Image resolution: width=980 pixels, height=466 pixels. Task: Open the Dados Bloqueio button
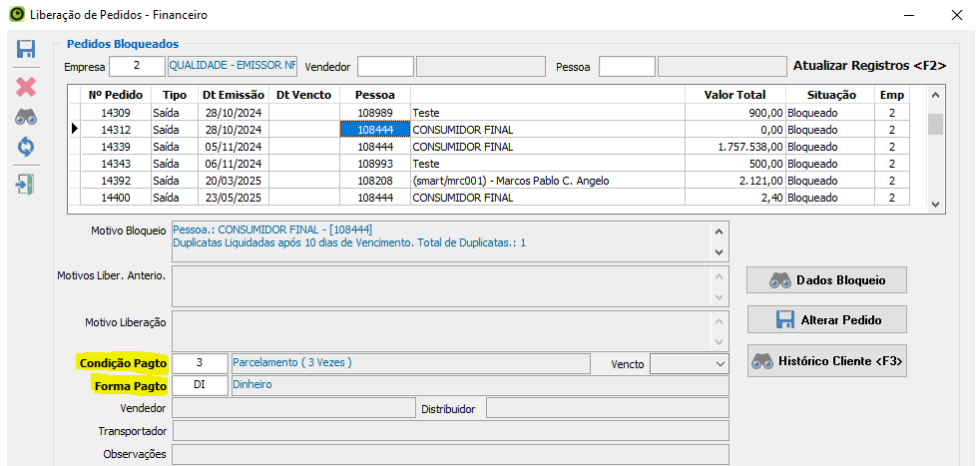click(x=826, y=280)
